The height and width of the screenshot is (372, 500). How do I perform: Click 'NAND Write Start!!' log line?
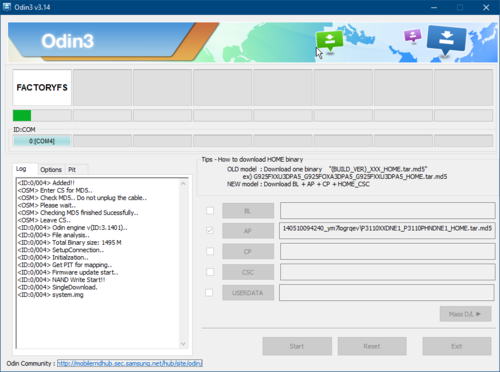[x=61, y=280]
